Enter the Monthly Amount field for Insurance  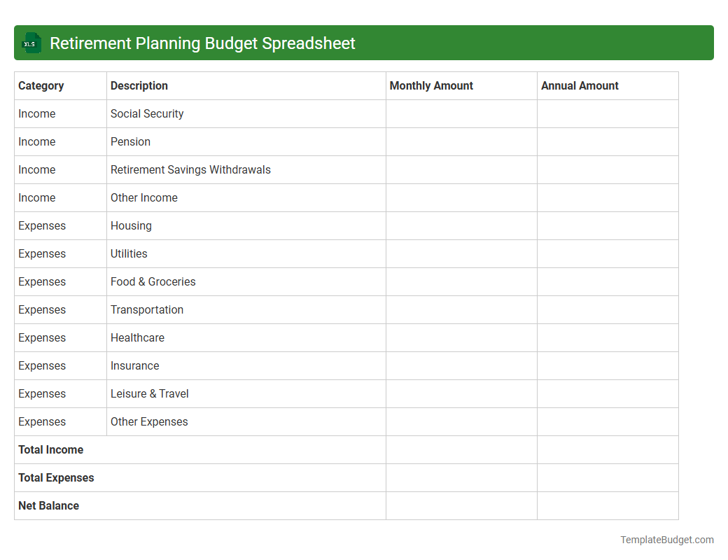(461, 365)
